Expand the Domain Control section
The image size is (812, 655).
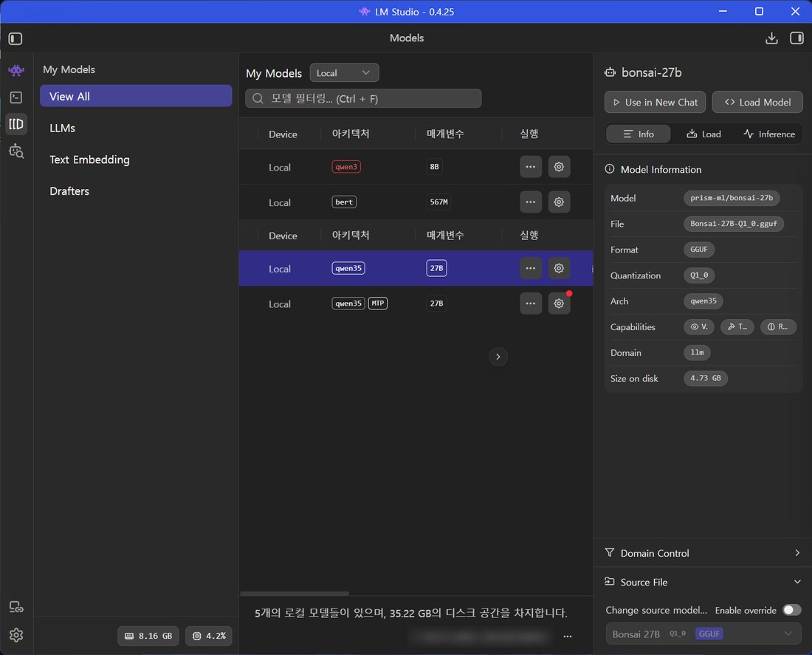[703, 553]
